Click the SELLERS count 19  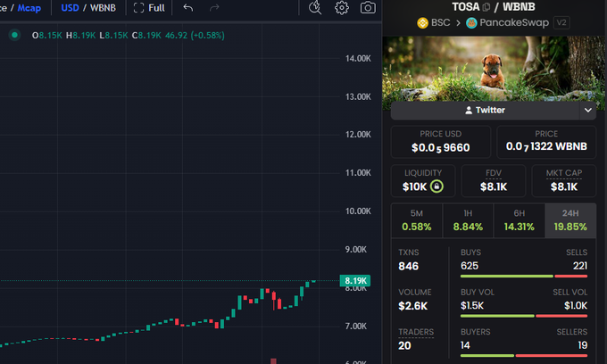(x=583, y=345)
